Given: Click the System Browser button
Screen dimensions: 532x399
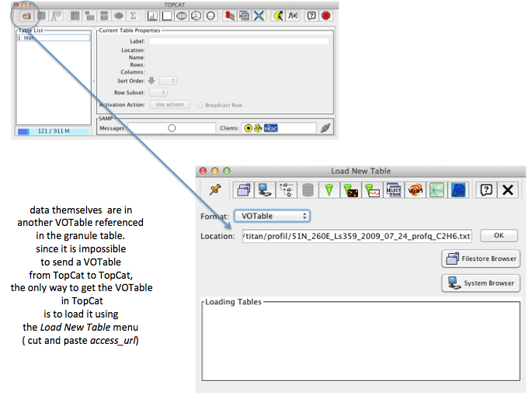Looking at the screenshot, I should click(x=481, y=283).
